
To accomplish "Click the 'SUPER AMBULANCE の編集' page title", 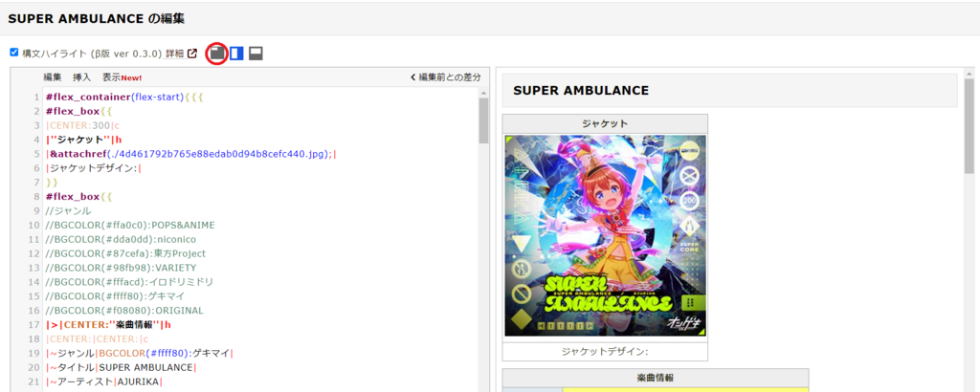I will [x=97, y=19].
